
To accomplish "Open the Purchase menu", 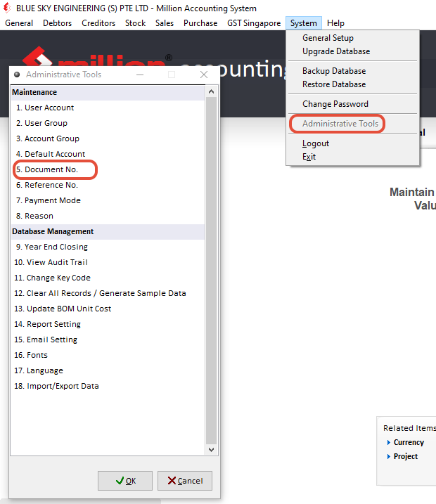I will click(x=200, y=23).
